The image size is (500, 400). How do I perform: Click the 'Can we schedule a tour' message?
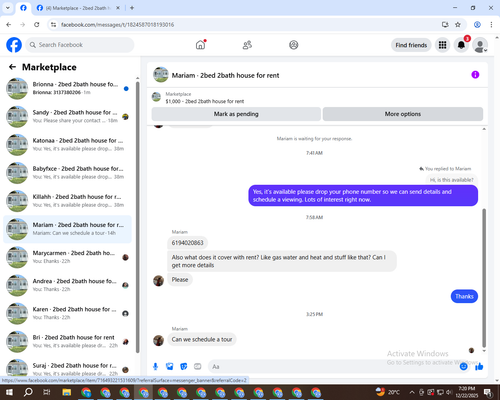(202, 339)
